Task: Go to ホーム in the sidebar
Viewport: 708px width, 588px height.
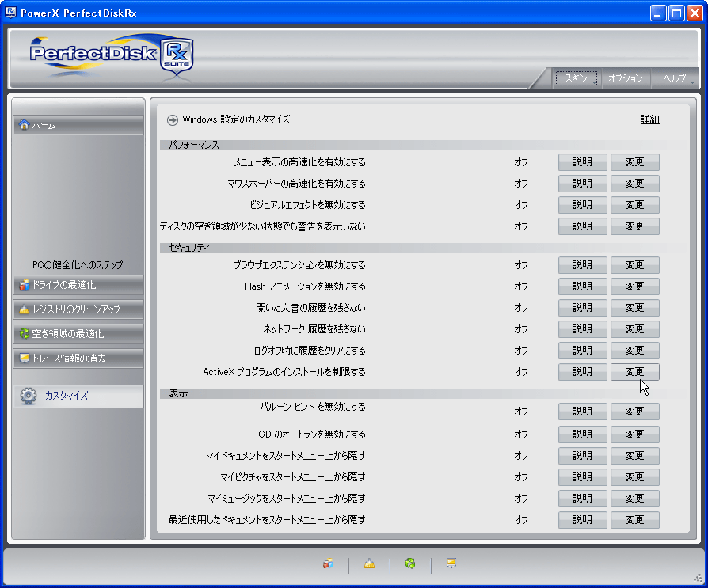Action: click(78, 125)
